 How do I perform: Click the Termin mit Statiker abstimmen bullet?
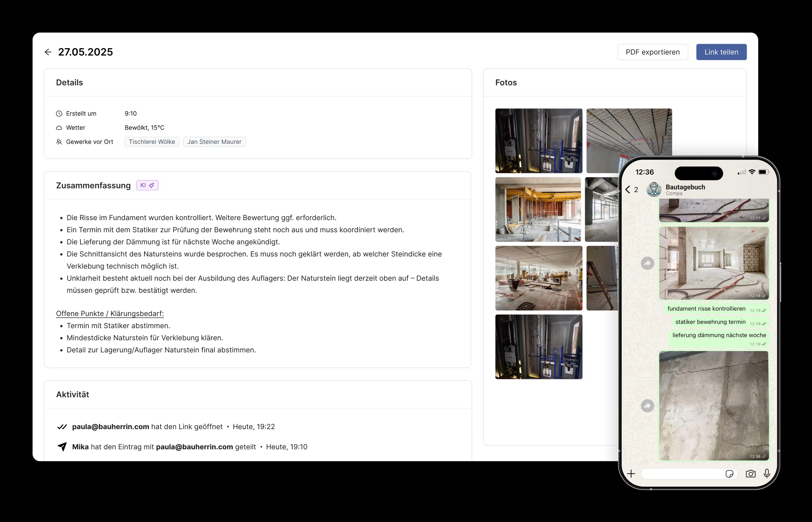point(118,326)
